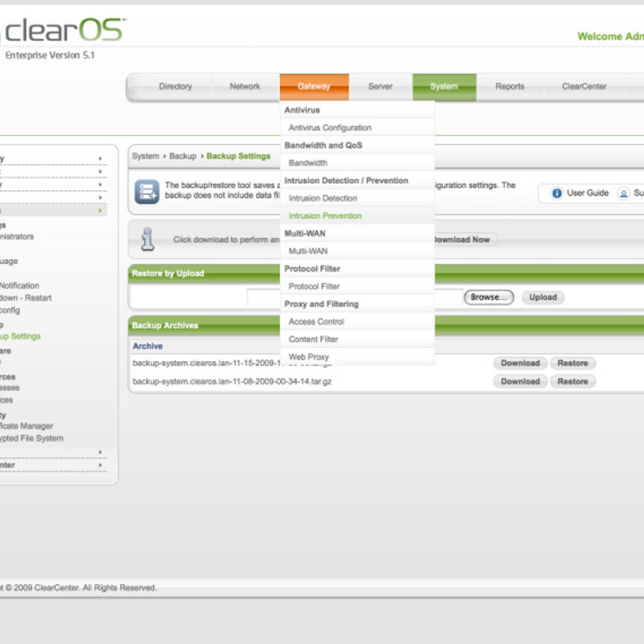Click the Upload button

[543, 297]
